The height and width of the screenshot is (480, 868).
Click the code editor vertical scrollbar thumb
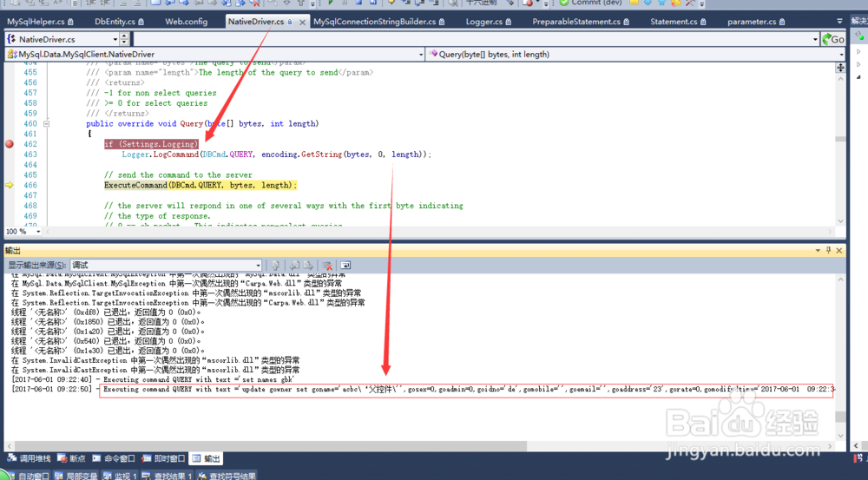point(840,139)
